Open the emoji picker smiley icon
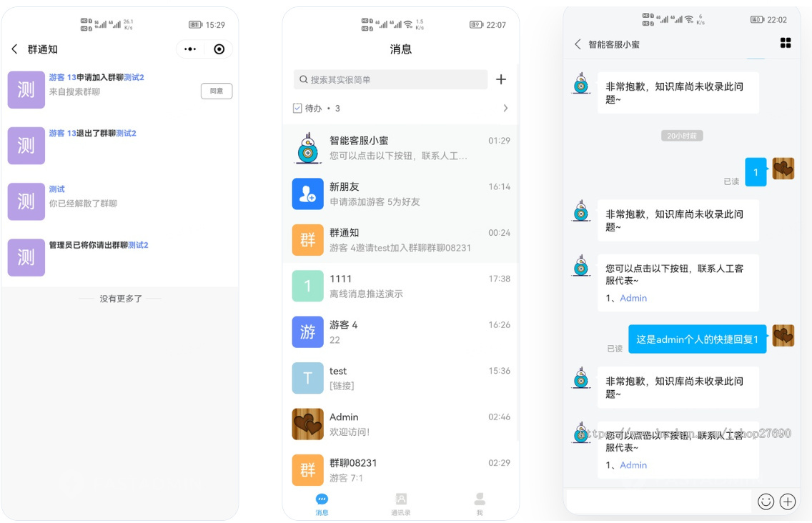Viewport: 812px width, 523px height. (x=766, y=502)
